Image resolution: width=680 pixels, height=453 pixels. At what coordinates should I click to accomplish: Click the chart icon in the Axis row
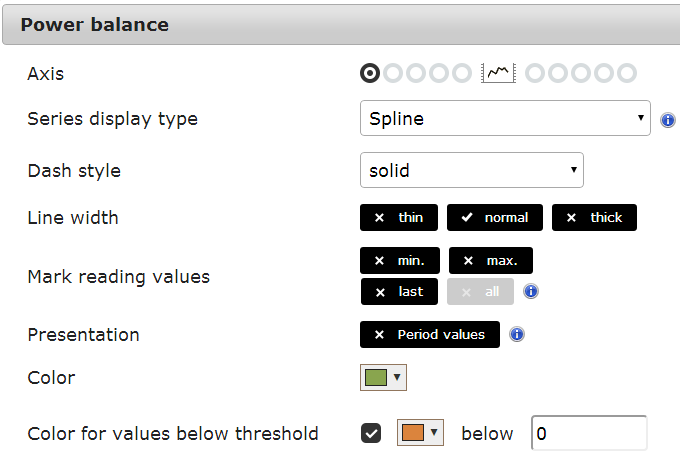pyautogui.click(x=498, y=73)
